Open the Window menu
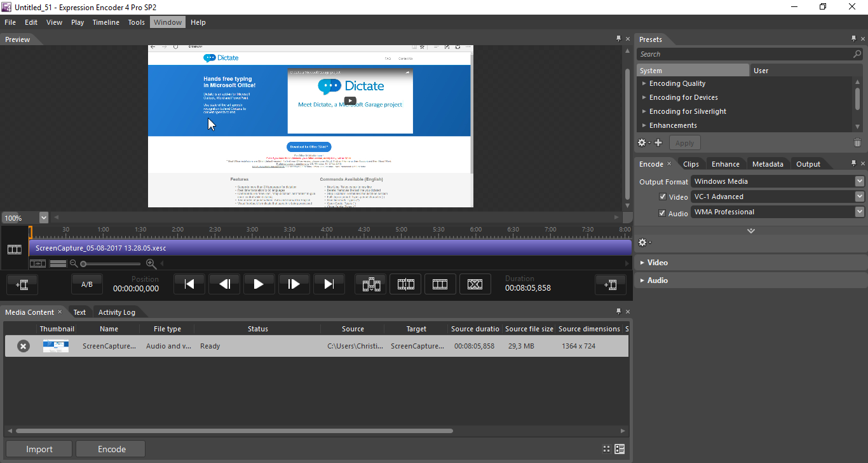 (168, 22)
